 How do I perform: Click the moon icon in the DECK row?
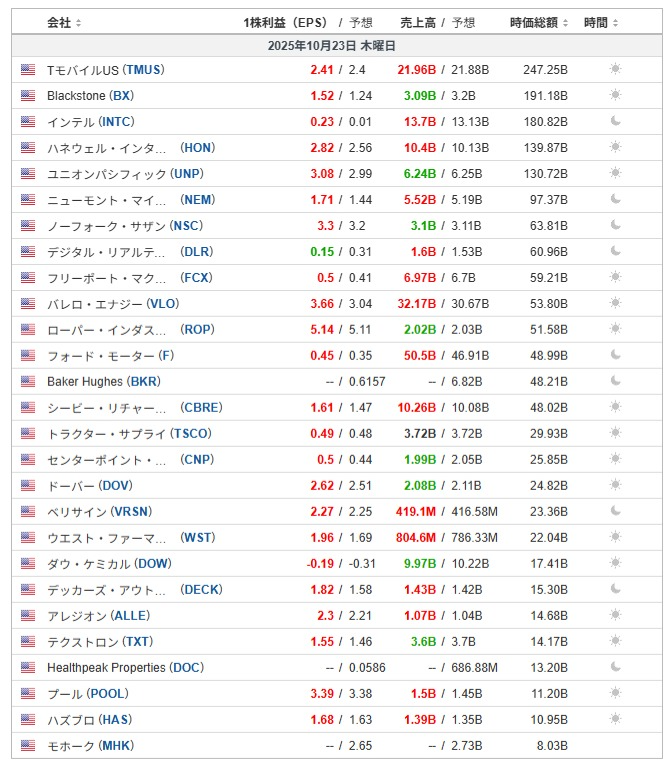pyautogui.click(x=615, y=590)
